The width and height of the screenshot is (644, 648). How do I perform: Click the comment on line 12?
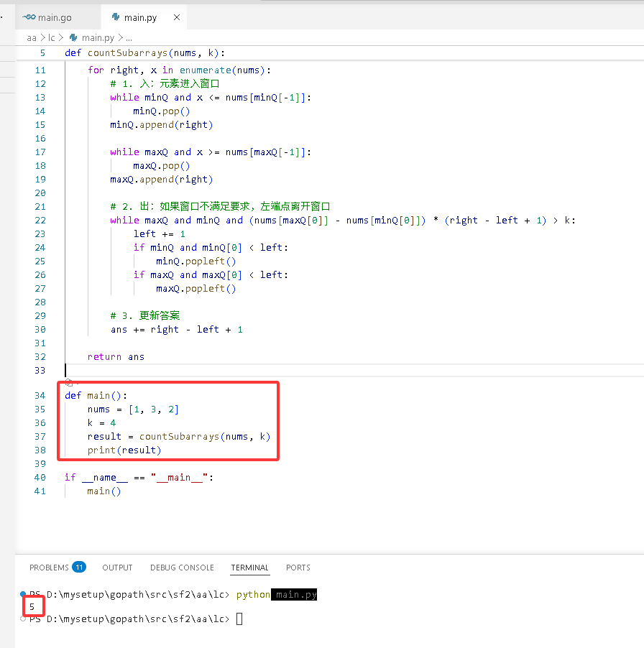click(165, 84)
